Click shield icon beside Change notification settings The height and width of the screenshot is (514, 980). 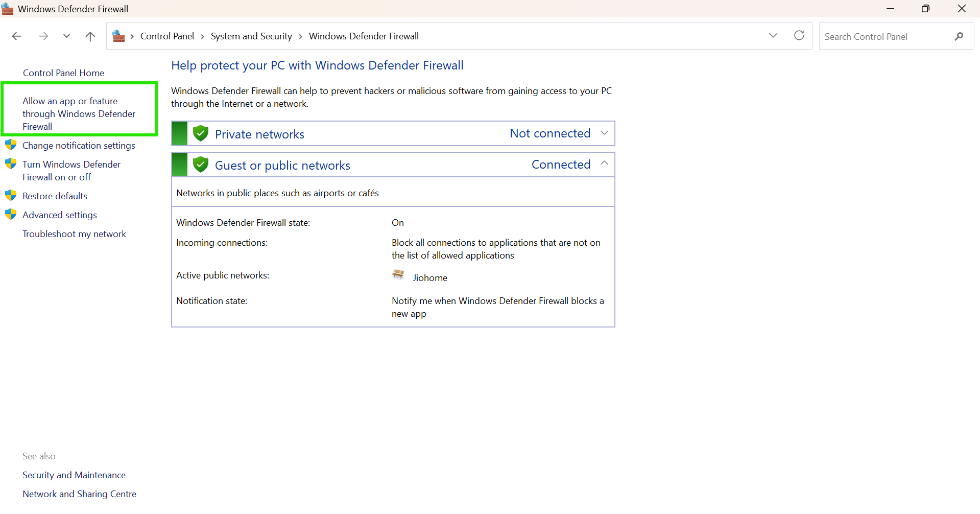pos(11,145)
